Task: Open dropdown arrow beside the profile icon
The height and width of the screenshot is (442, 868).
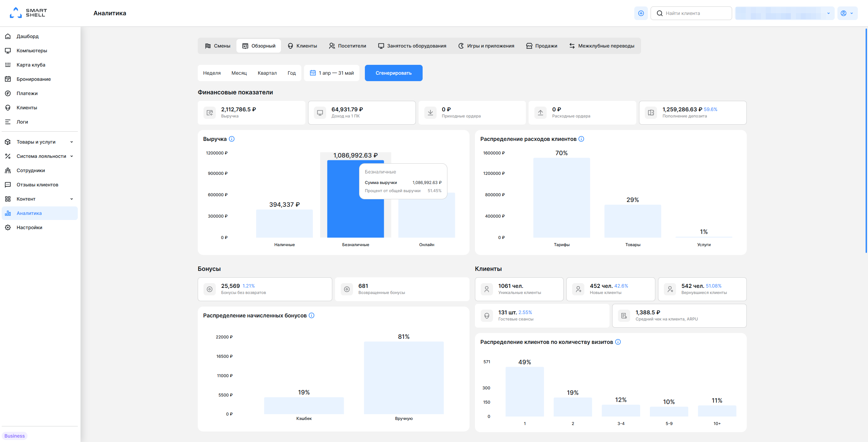Action: click(x=851, y=13)
